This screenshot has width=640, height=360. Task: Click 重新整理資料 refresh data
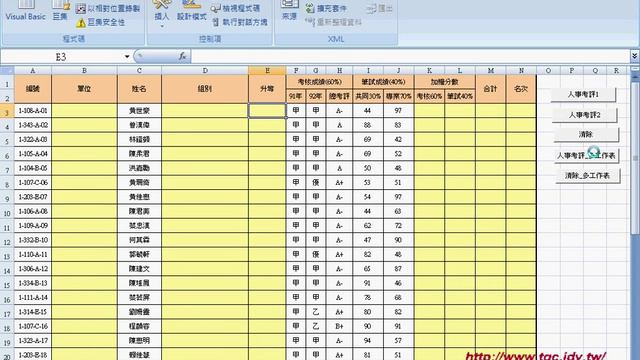pos(333,22)
